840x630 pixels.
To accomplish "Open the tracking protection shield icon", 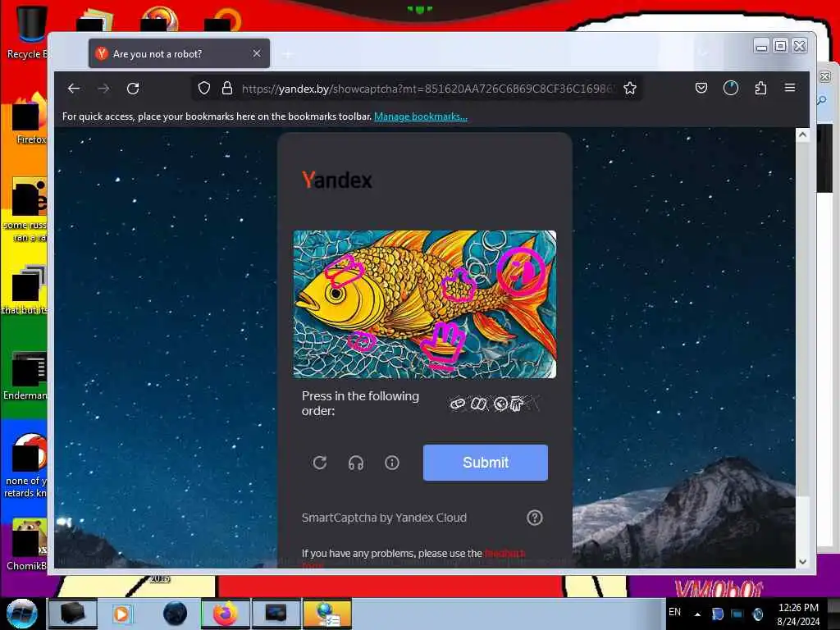I will pyautogui.click(x=204, y=89).
